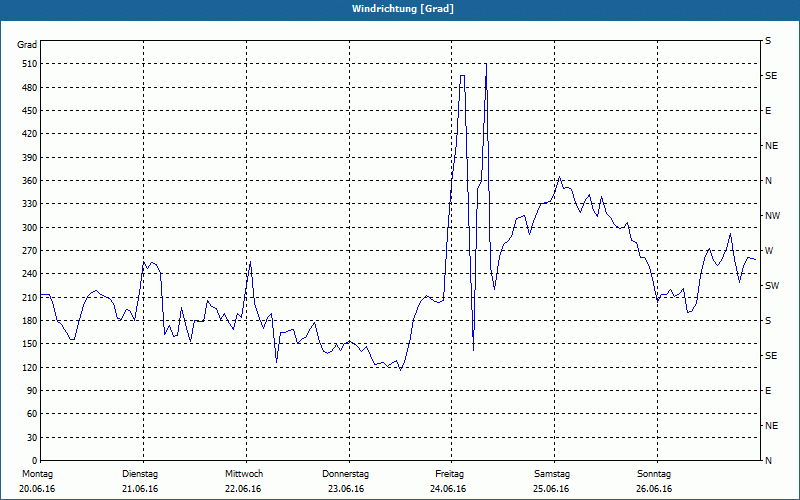The width and height of the screenshot is (800, 500).
Task: Select the E compass label level with 450
Action: [768, 111]
